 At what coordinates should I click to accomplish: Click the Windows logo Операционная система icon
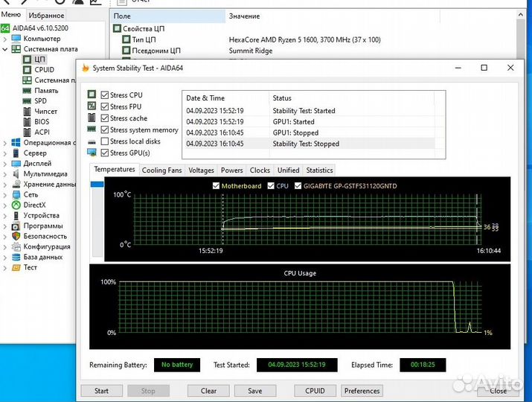tap(16, 143)
